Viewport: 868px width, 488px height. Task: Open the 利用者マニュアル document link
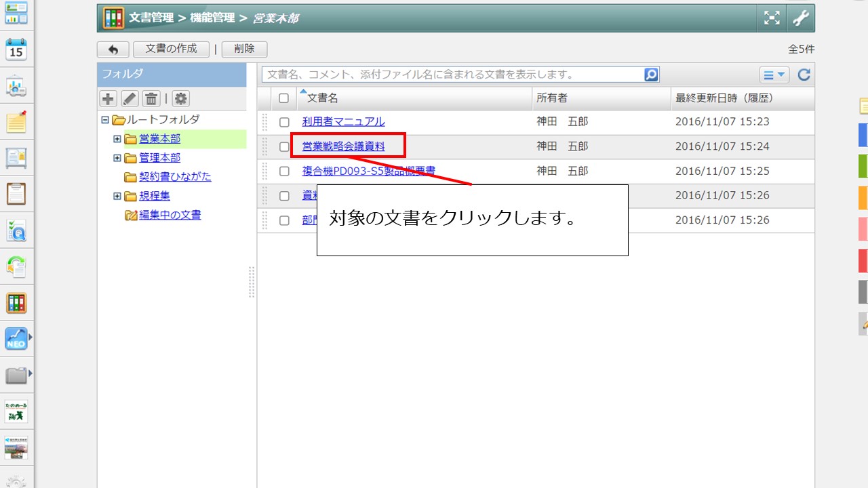[x=344, y=123]
